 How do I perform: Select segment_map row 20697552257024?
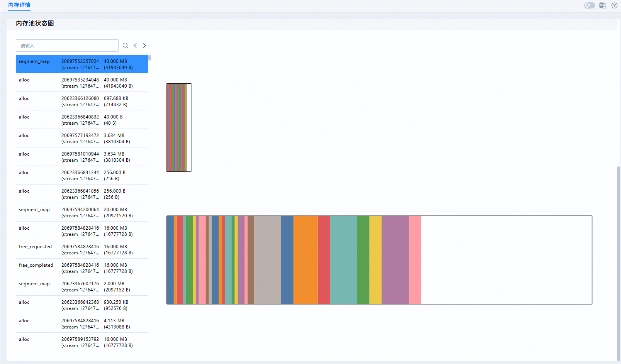click(x=82, y=64)
